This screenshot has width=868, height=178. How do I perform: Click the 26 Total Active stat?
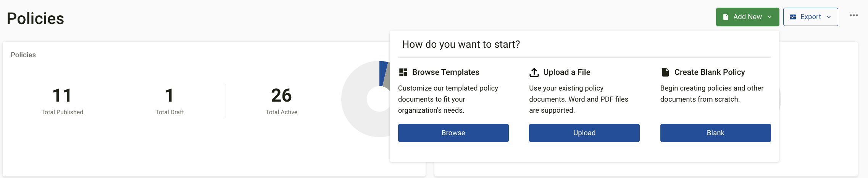[281, 101]
